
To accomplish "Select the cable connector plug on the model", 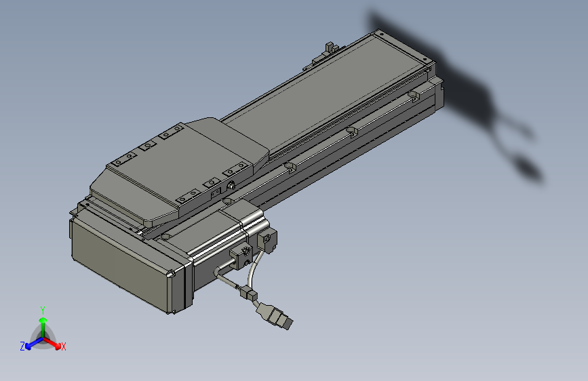I will pyautogui.click(x=275, y=316).
